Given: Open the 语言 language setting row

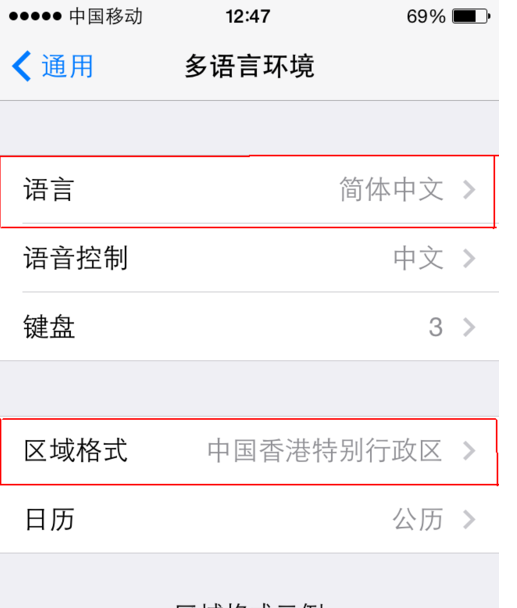Looking at the screenshot, I should 249,190.
